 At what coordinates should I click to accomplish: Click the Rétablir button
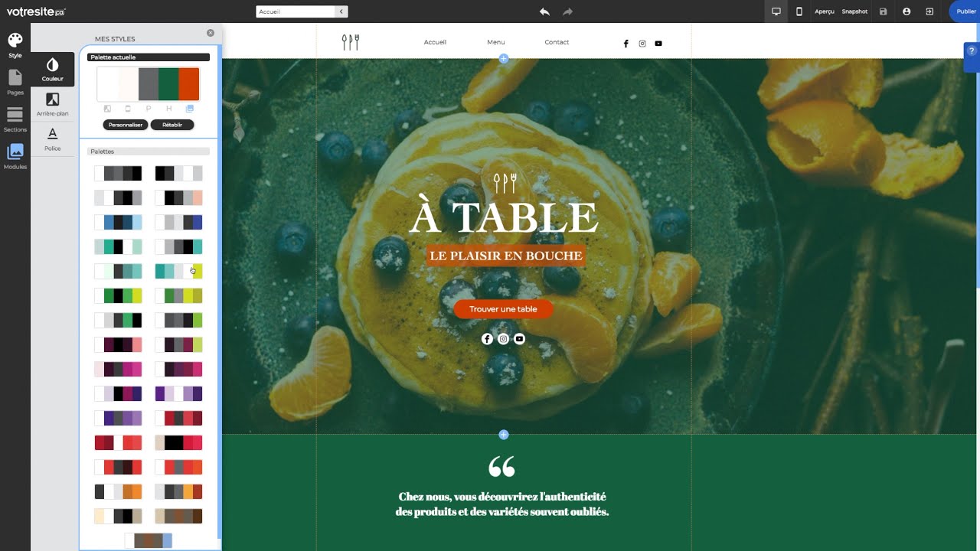(172, 125)
